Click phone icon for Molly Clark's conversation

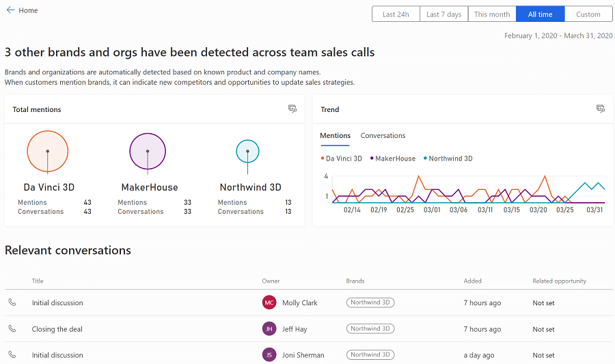(12, 303)
